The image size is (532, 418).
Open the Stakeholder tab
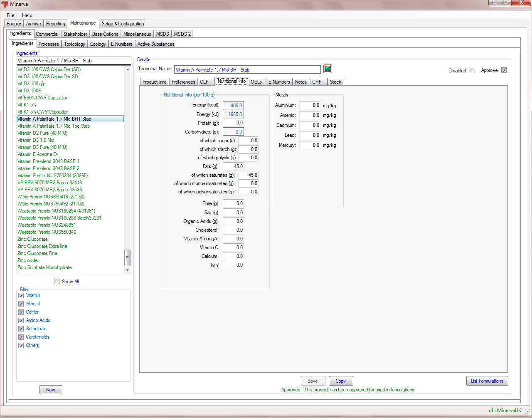(x=75, y=34)
